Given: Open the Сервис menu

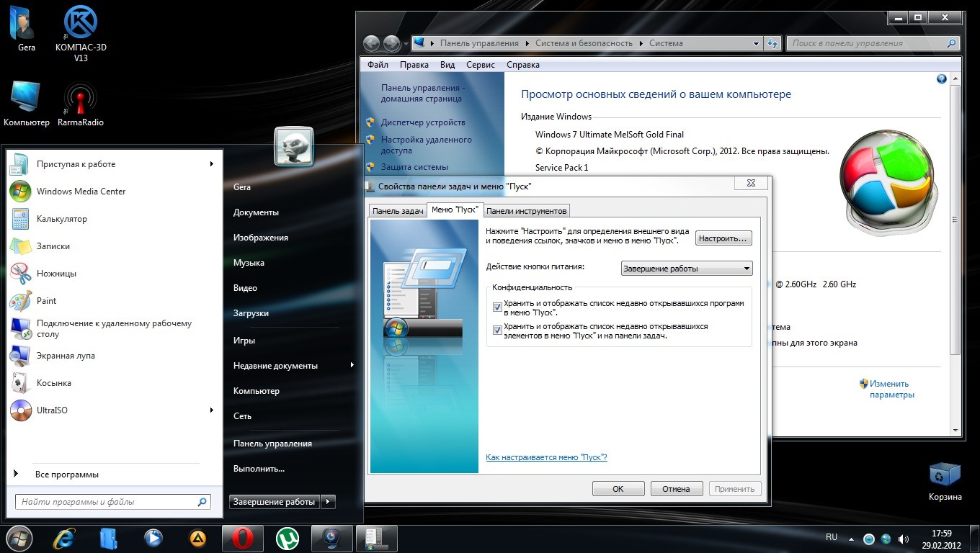Looking at the screenshot, I should [481, 65].
